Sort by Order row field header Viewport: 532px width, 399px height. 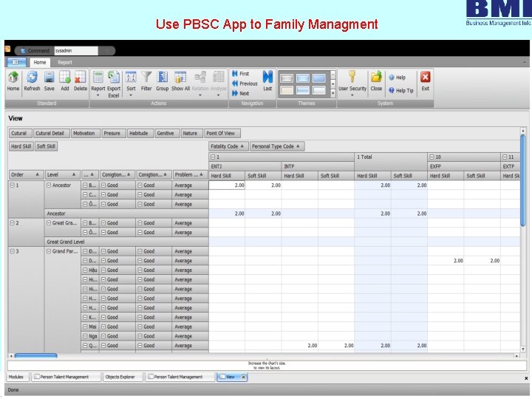[26, 174]
